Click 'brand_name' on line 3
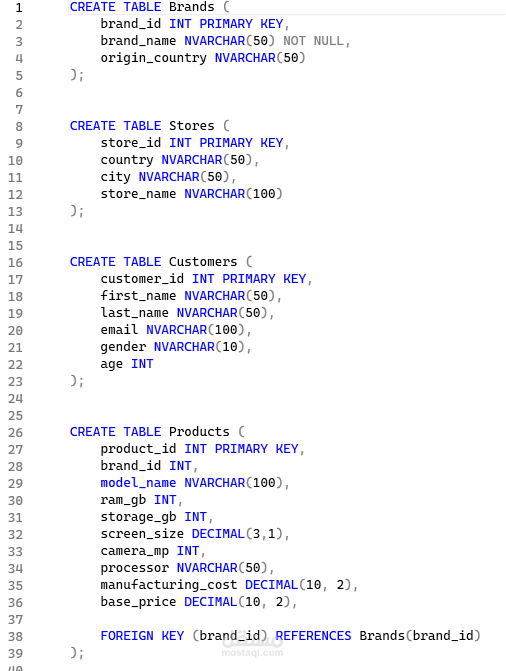506x671 pixels. 138,41
